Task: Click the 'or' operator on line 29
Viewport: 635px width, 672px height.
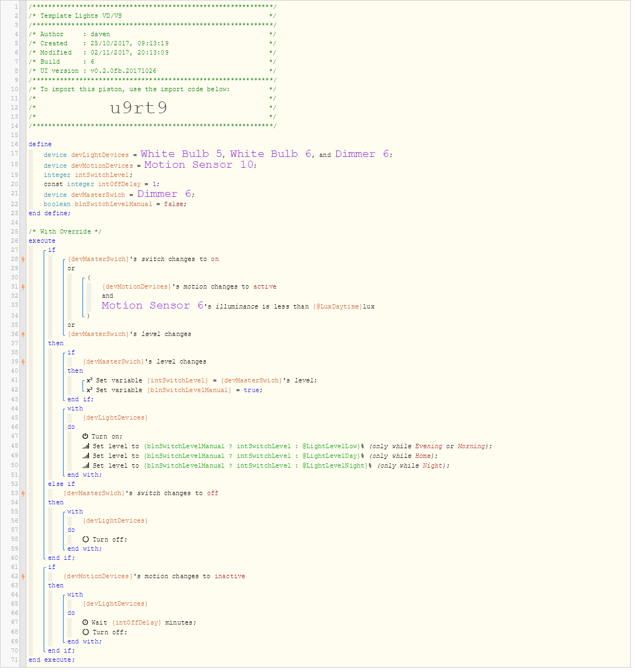Action: pos(71,269)
